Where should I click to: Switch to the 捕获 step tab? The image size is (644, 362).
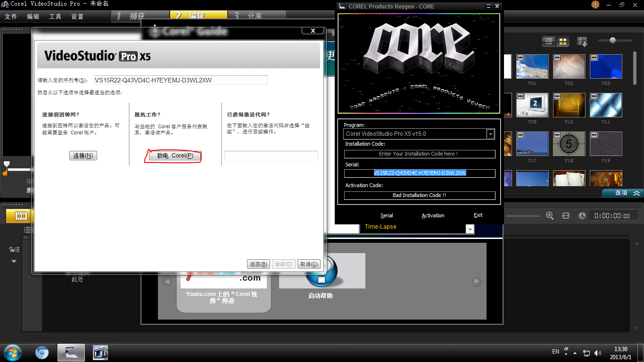tap(140, 16)
